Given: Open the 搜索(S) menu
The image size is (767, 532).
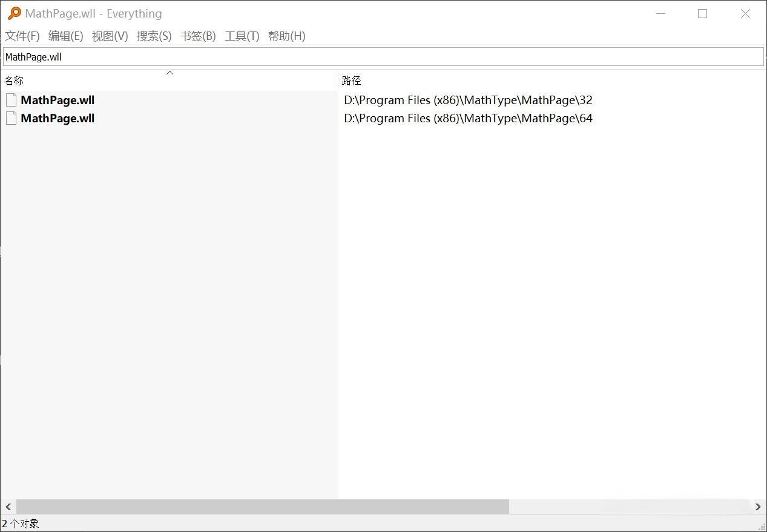Looking at the screenshot, I should click(x=154, y=36).
